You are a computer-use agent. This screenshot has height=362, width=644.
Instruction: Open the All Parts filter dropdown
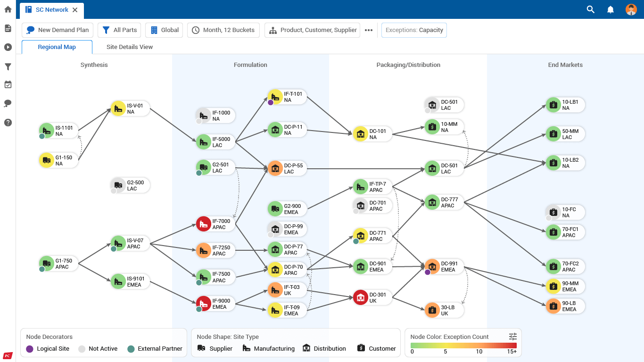120,30
